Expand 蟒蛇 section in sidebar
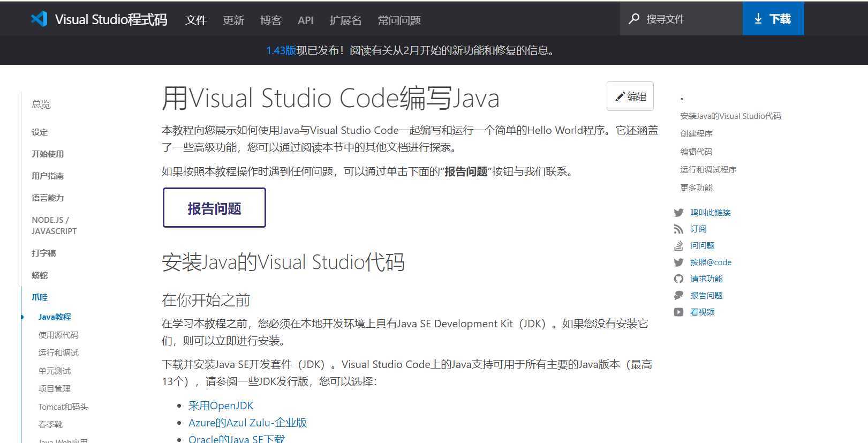 40,276
